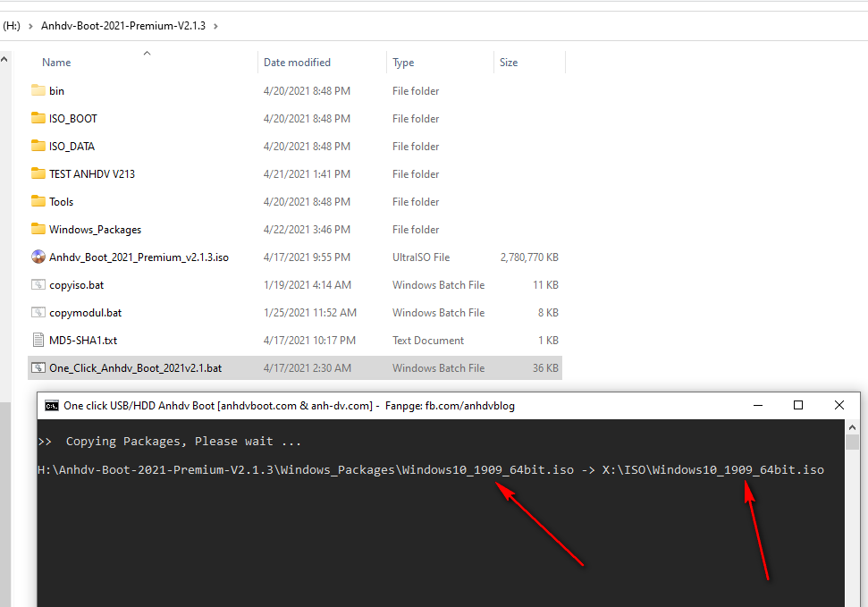
Task: Click Anhdv-Boot-2021-Premium-V2.1.3 breadcrumb in address bar
Action: coord(122,26)
